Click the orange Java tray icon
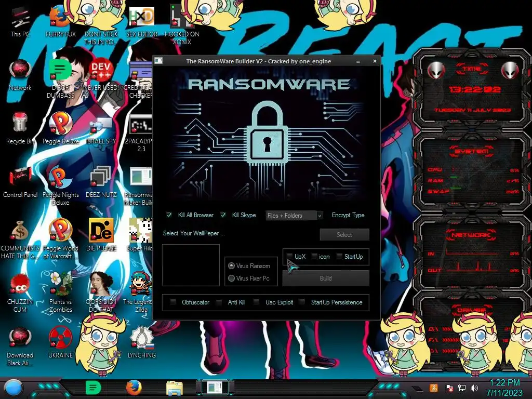This screenshot has width=532, height=399. (433, 388)
